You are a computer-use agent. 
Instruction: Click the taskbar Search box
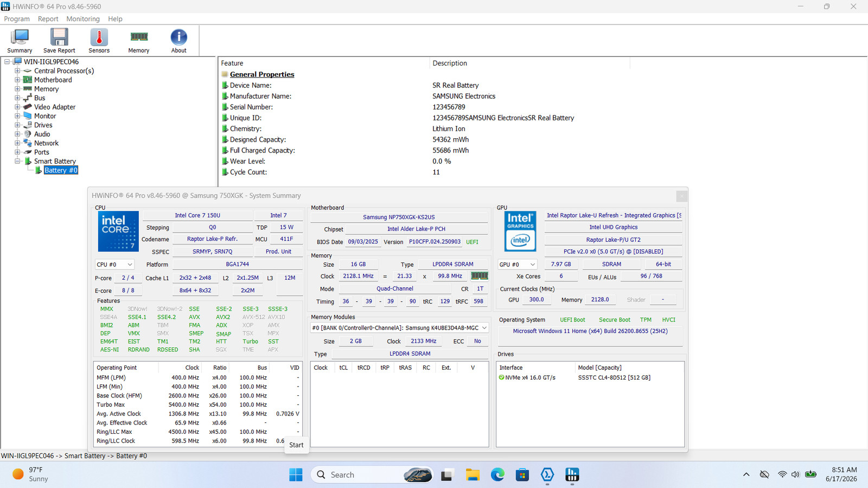(372, 475)
